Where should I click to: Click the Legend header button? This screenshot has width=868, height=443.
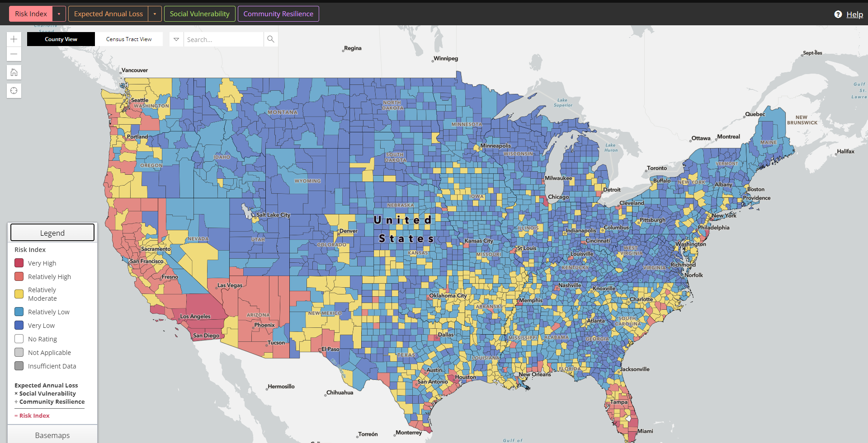point(52,232)
